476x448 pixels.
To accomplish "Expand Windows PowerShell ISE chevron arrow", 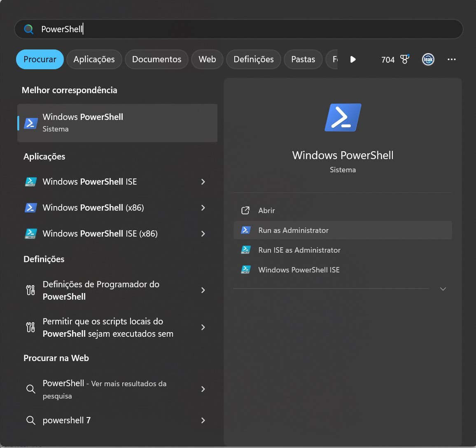I will [x=203, y=182].
